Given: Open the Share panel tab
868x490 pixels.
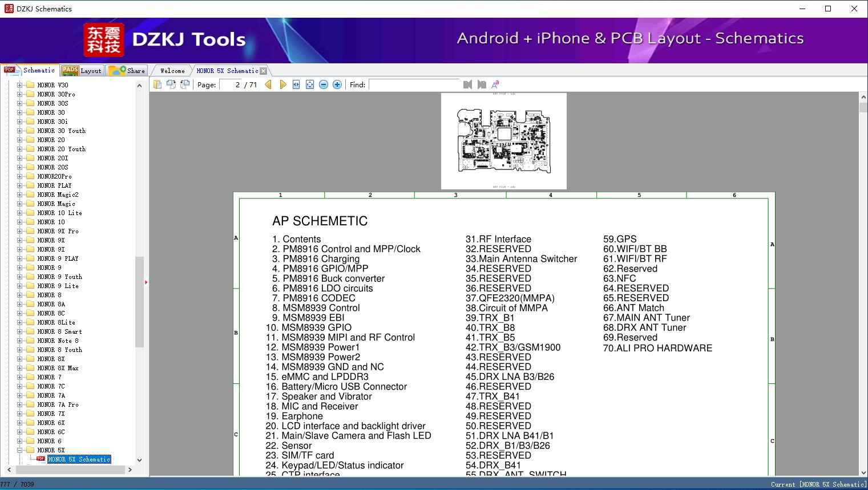Looking at the screenshot, I should pos(127,70).
